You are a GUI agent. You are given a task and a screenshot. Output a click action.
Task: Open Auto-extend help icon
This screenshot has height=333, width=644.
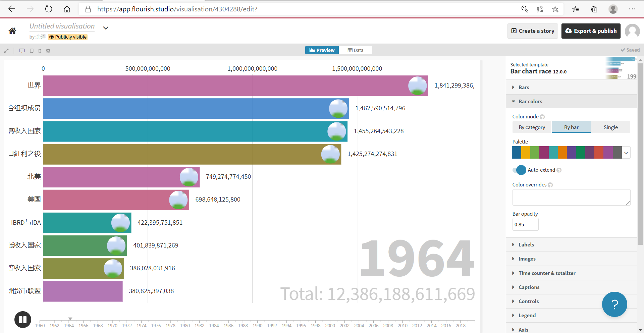(x=559, y=170)
